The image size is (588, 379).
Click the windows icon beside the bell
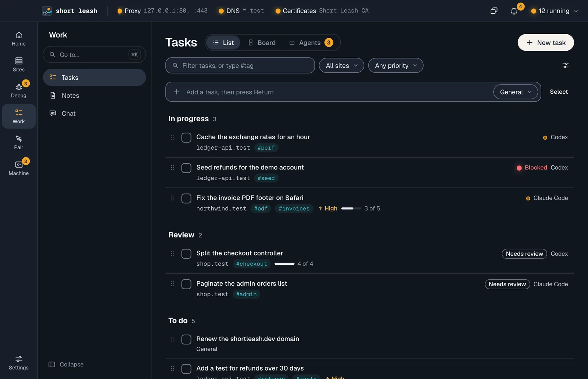coord(494,11)
